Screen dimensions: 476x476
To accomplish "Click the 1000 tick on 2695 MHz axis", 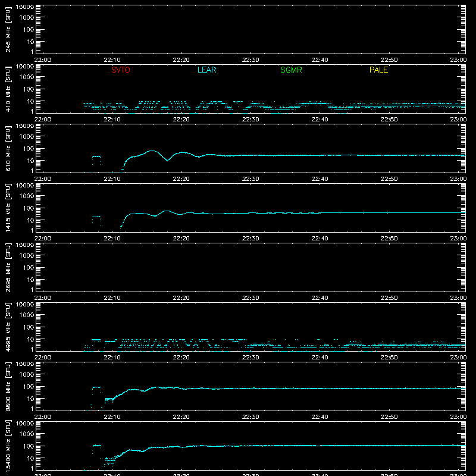I will click(27, 255).
